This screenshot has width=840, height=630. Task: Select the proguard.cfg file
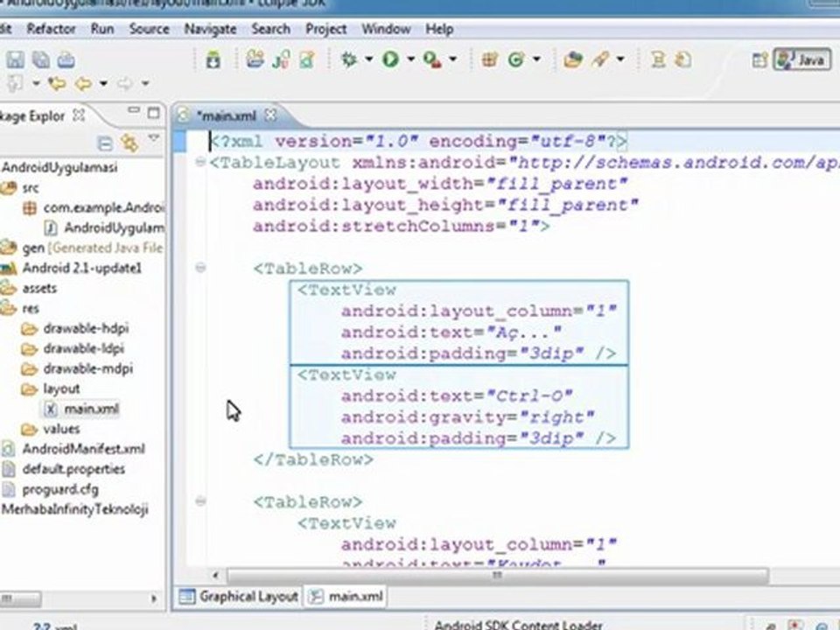click(51, 489)
